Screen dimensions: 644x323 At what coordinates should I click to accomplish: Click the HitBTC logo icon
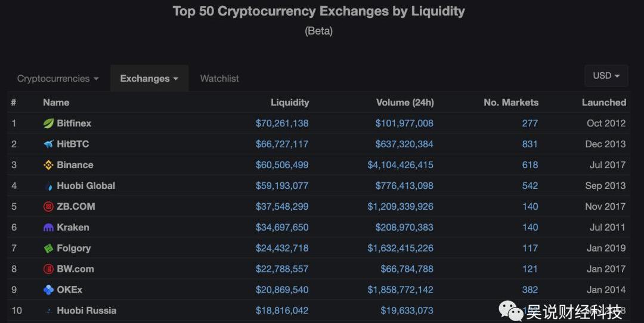click(x=48, y=144)
